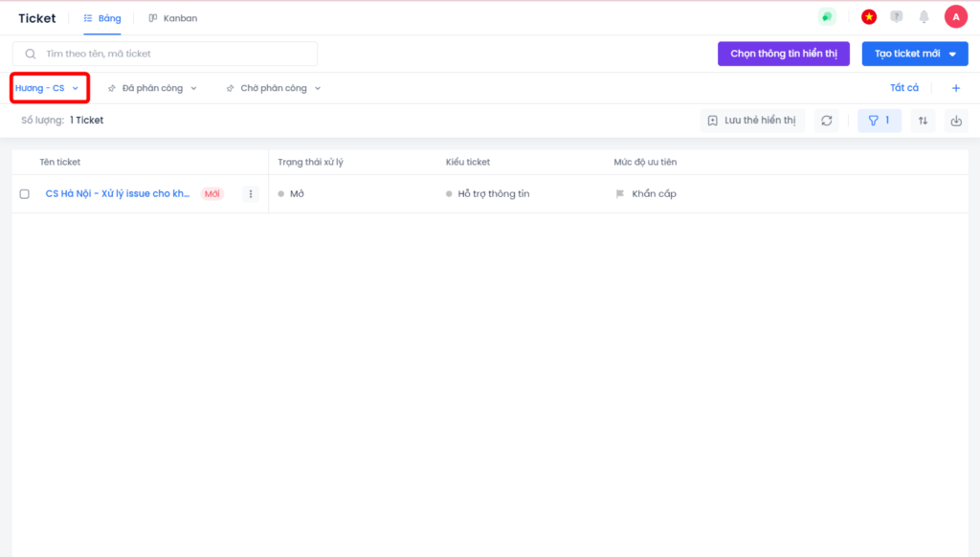Click the Kiểu ticket column header

coord(467,162)
